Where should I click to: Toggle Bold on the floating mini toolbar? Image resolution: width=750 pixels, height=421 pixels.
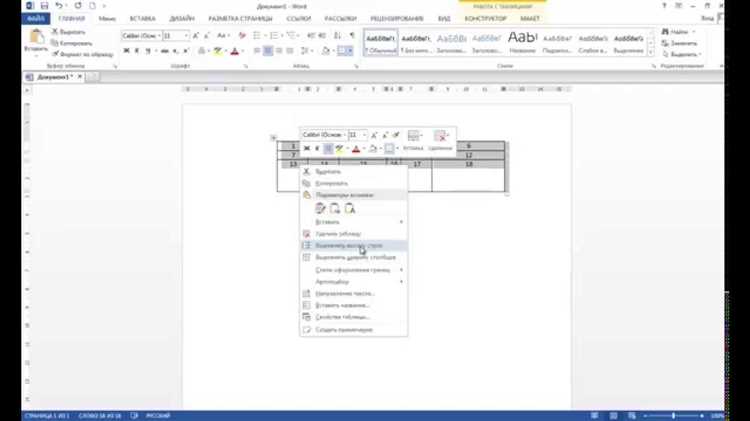[x=307, y=149]
